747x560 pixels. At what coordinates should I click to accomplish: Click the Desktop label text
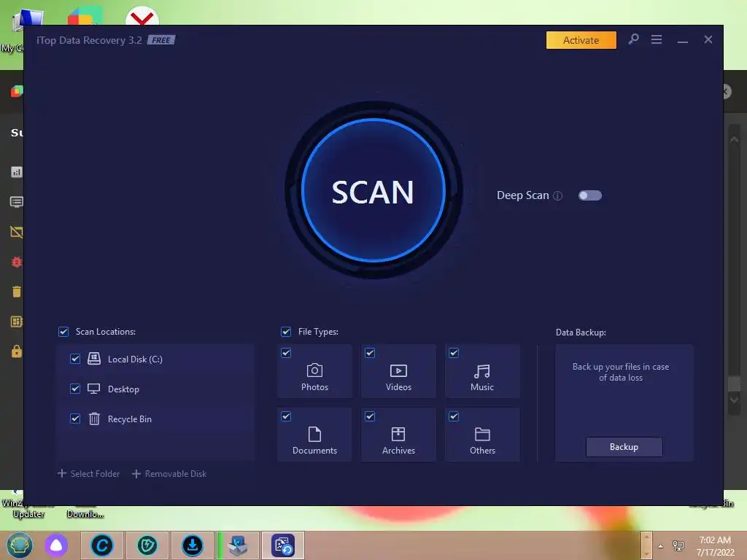tap(123, 389)
